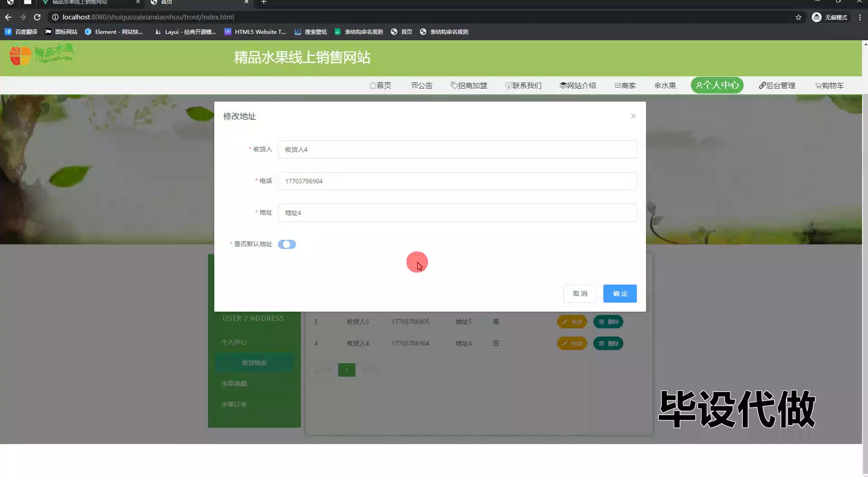This screenshot has height=477, width=868.
Task: Open the 联系我们 nav item
Action: [x=523, y=85]
